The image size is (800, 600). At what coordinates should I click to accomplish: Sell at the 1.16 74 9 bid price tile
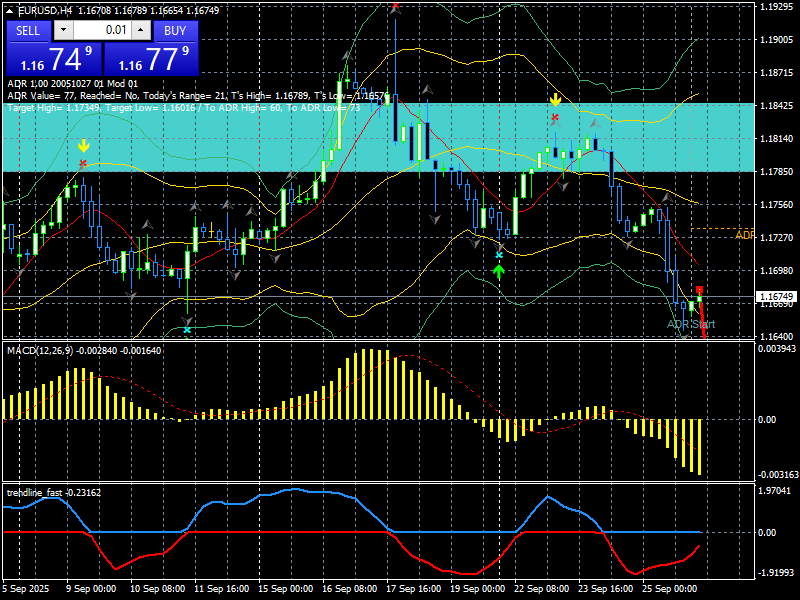coord(54,59)
